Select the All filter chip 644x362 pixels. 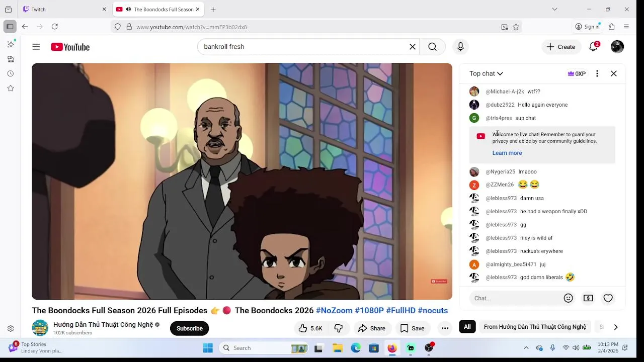click(467, 327)
